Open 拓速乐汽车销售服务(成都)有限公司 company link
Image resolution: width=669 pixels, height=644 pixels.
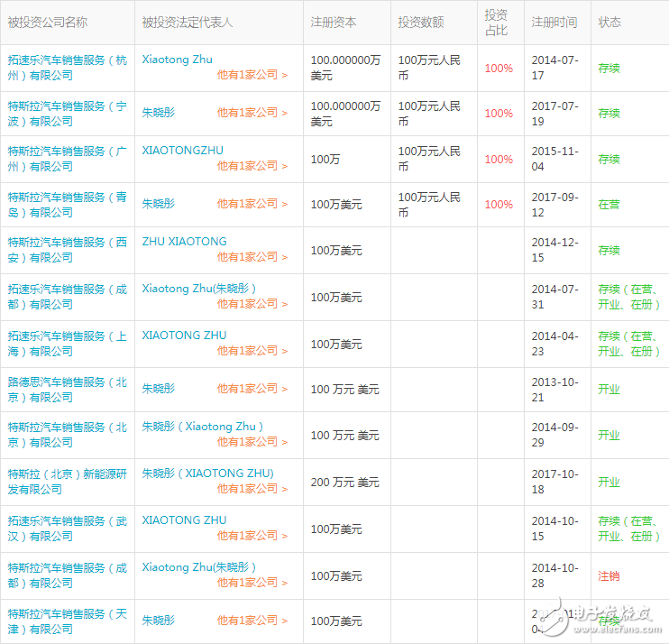68,297
